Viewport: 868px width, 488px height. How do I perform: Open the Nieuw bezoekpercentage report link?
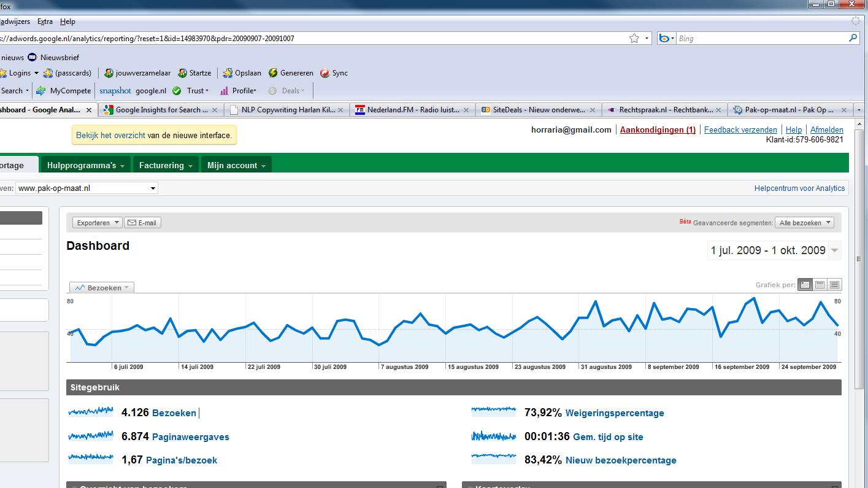621,460
